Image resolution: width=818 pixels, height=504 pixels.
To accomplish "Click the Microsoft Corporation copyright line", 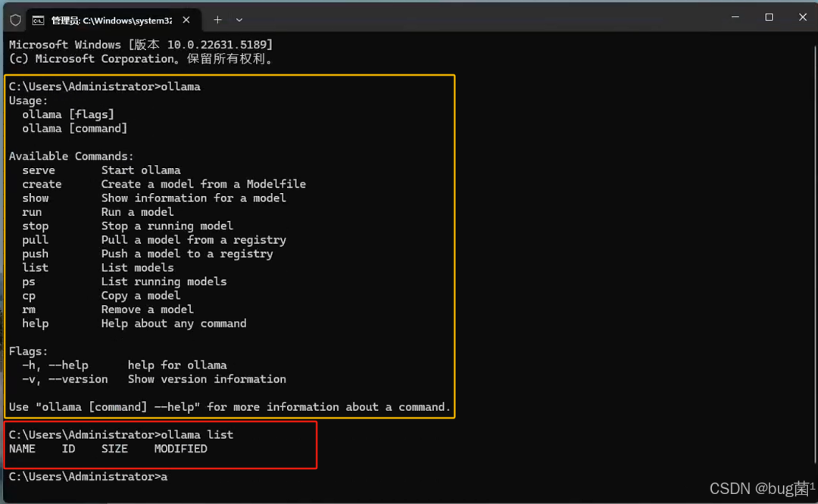I will (141, 59).
